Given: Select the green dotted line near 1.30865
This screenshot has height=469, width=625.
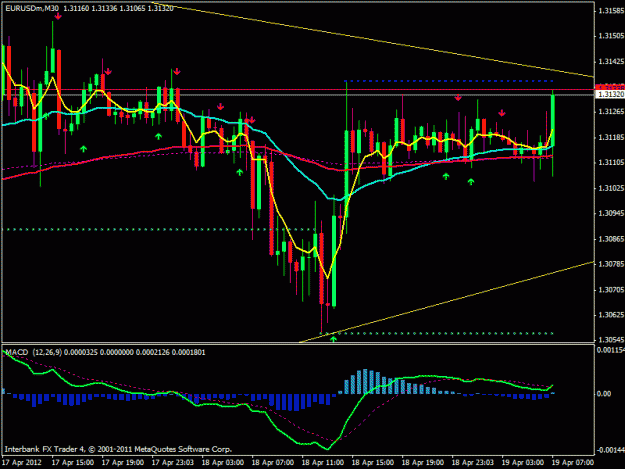Looking at the screenshot, I should click(x=159, y=230).
